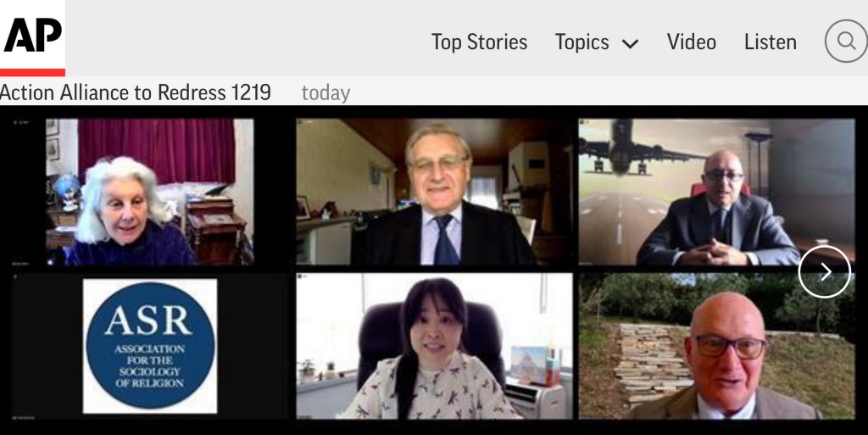Screen dimensions: 868x435
Task: Click the AP logo
Action: click(31, 34)
